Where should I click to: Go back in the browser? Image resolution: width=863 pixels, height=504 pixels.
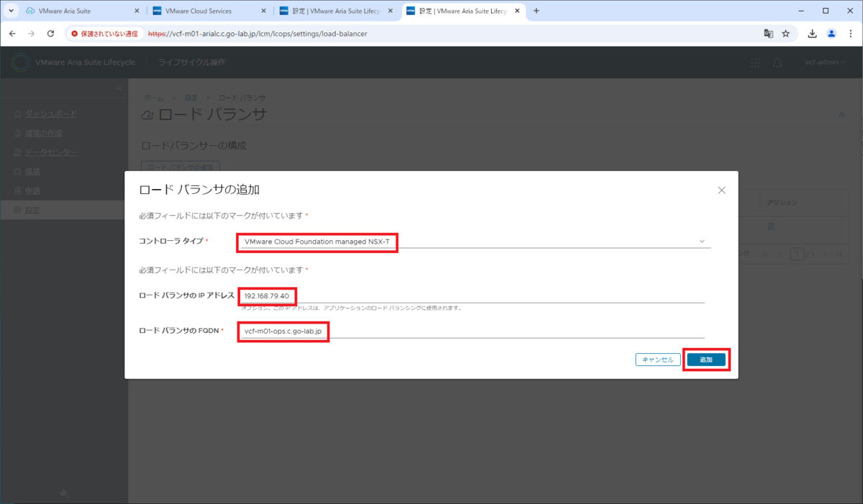point(12,34)
